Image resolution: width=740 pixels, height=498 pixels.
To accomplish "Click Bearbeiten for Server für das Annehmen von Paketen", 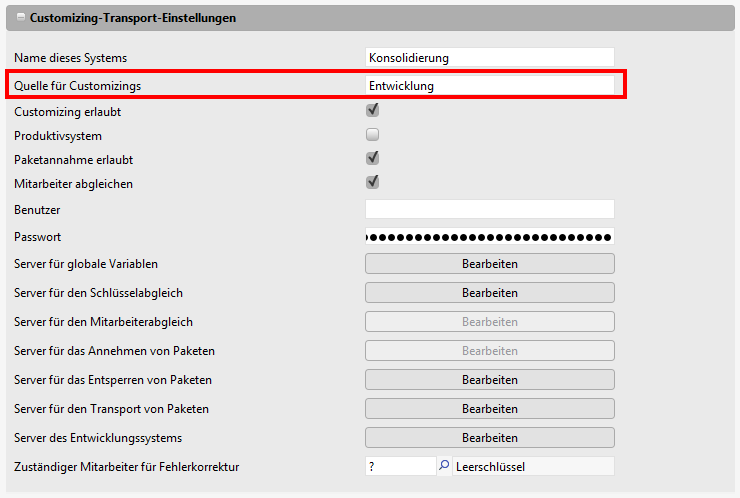I will tap(489, 351).
